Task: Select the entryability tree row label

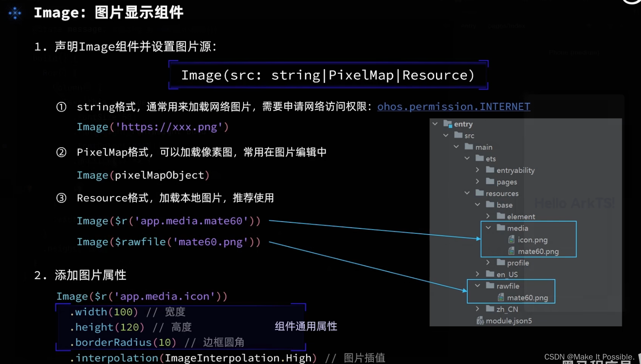Action: pos(516,170)
